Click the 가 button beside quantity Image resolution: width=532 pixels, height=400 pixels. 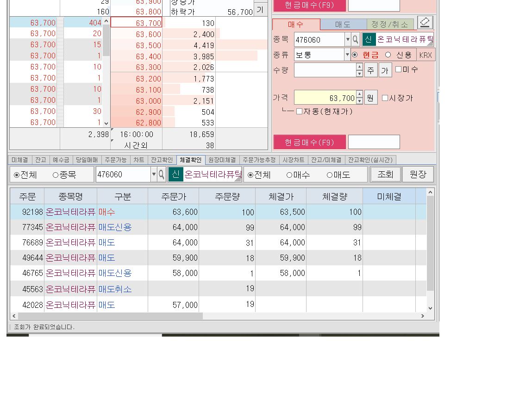pyautogui.click(x=385, y=70)
